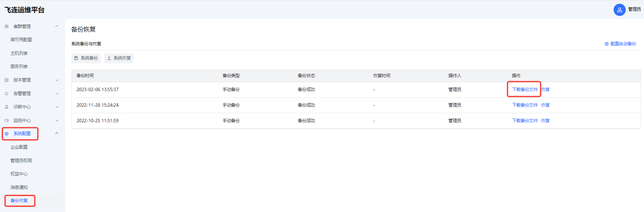Collapse the 集群管理 chevron
Image resolution: width=644 pixels, height=212 pixels.
[57, 26]
